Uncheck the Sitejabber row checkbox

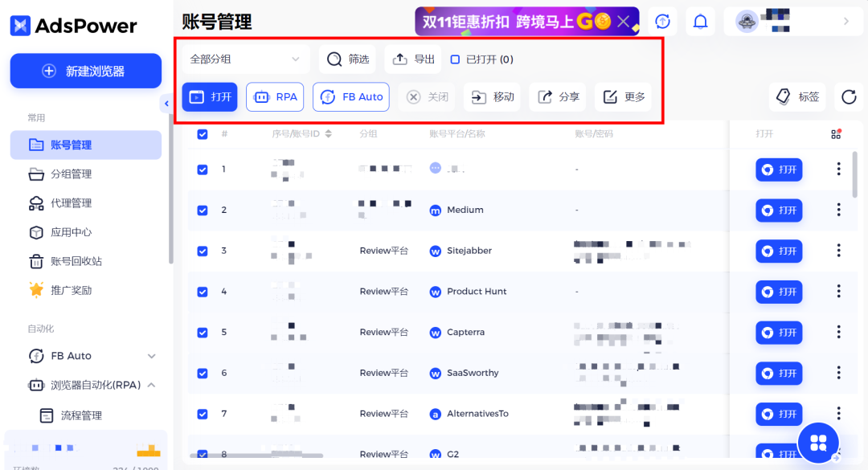pos(203,251)
